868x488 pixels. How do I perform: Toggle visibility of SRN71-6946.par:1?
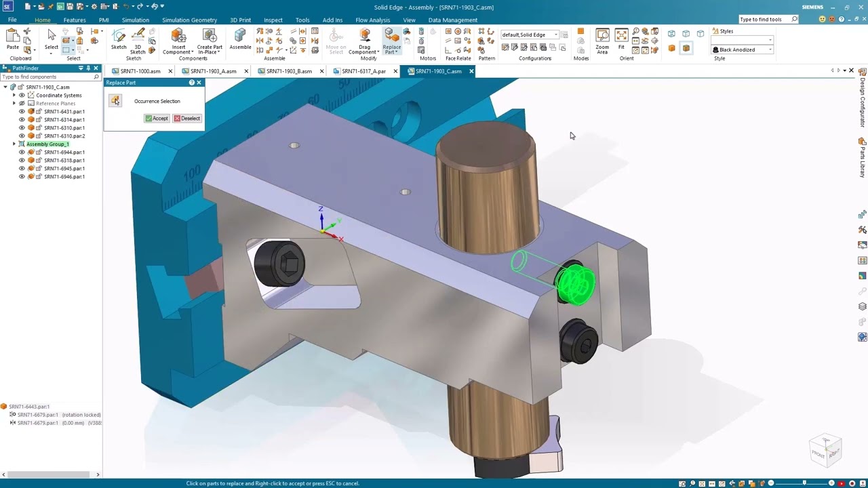tap(22, 177)
